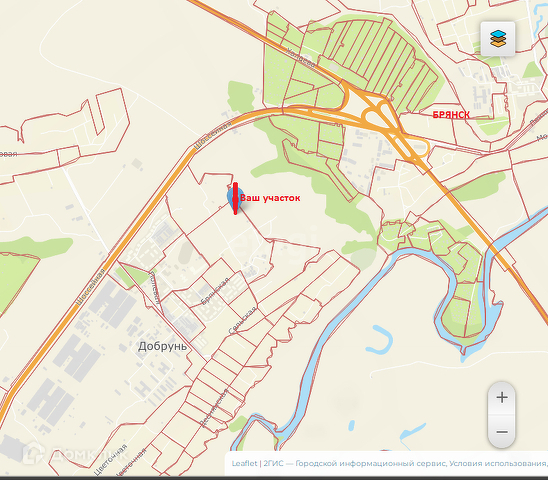The image size is (548, 480).
Task: Click the БРЯНСК city label
Action: click(x=451, y=115)
